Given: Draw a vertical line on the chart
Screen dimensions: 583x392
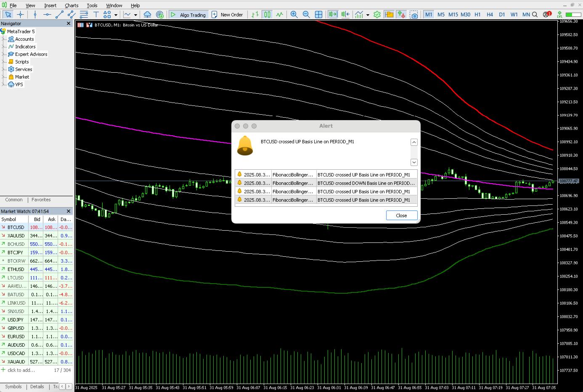Looking at the screenshot, I should pyautogui.click(x=35, y=15).
